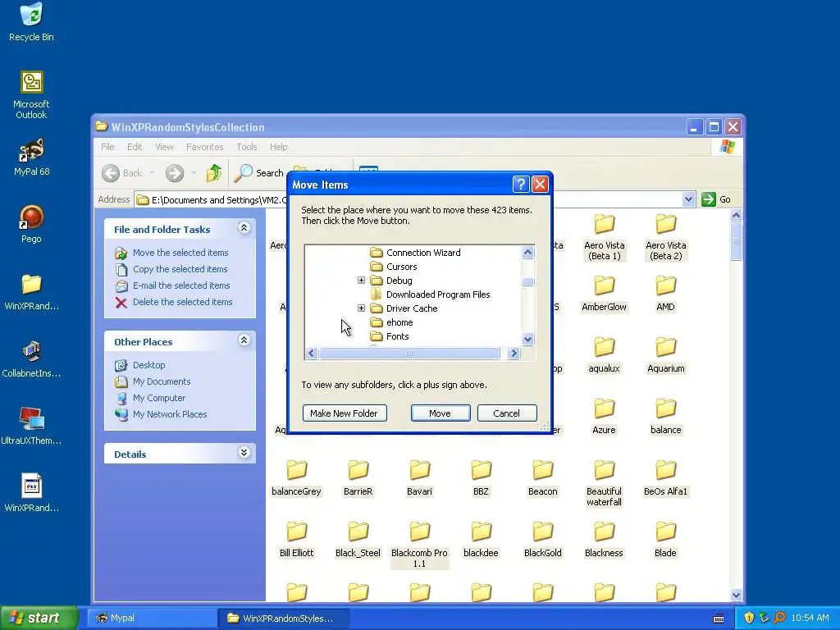Image resolution: width=840 pixels, height=630 pixels.
Task: Open My Documents in Other Places
Action: pos(162,381)
